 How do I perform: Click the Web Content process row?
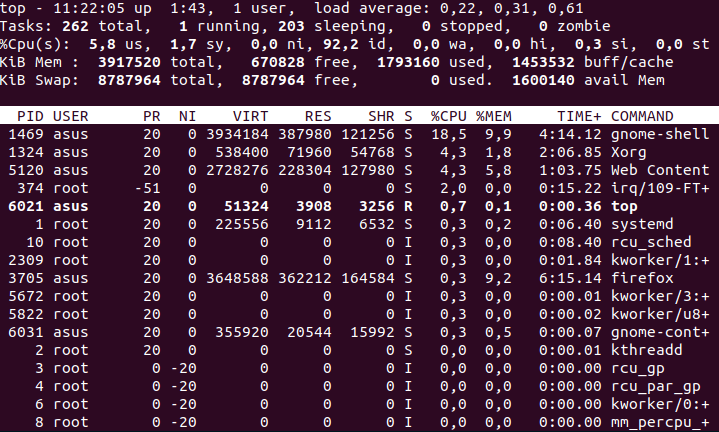359,170
